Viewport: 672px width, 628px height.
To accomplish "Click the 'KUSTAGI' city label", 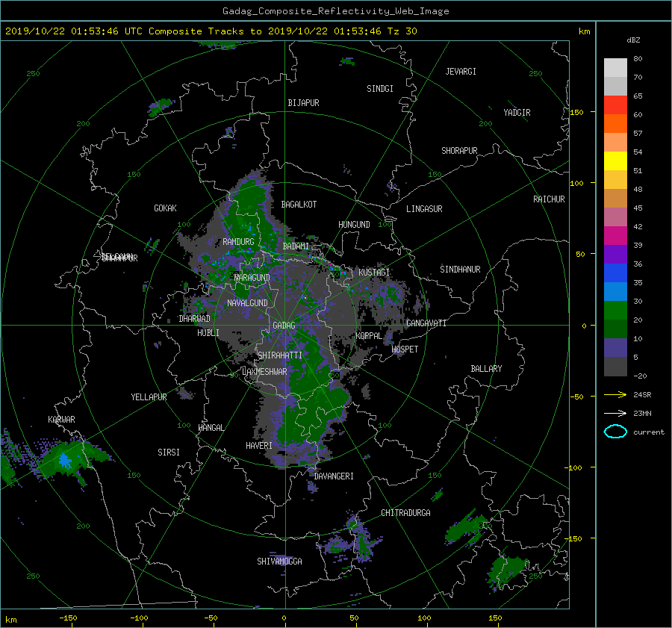I will click(374, 273).
